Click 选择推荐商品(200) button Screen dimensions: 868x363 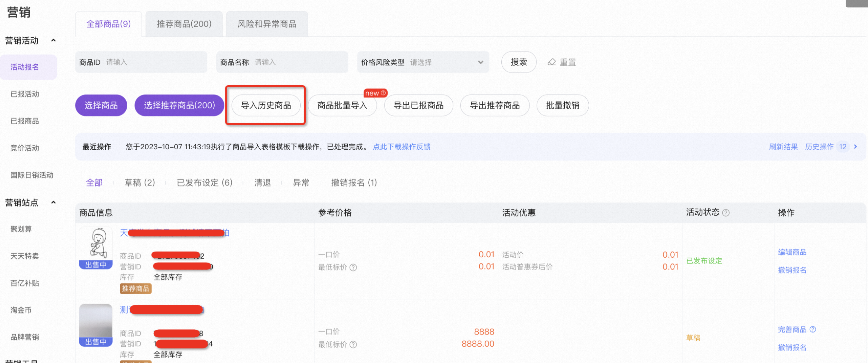pyautogui.click(x=179, y=105)
